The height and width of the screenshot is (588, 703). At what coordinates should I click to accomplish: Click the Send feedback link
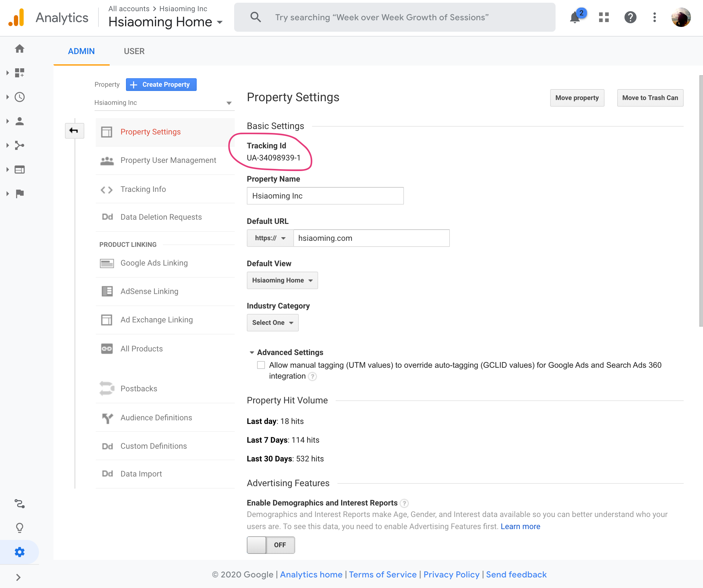(x=516, y=575)
